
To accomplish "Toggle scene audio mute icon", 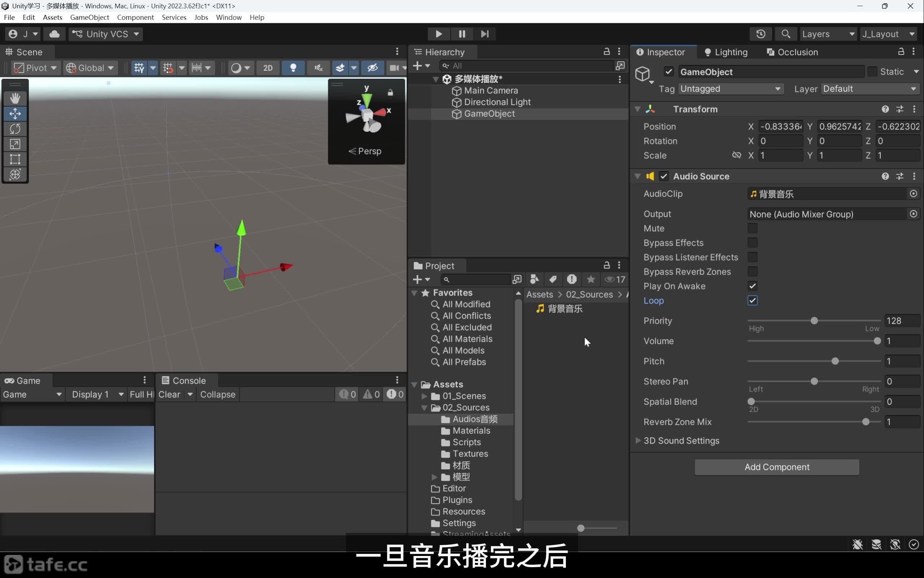I will (318, 68).
